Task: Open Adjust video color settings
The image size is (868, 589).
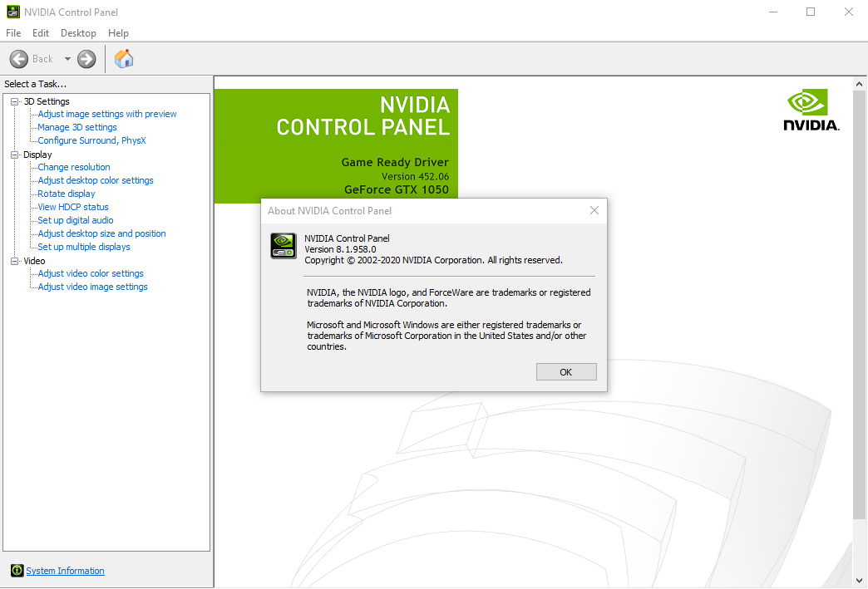Action: 91,273
